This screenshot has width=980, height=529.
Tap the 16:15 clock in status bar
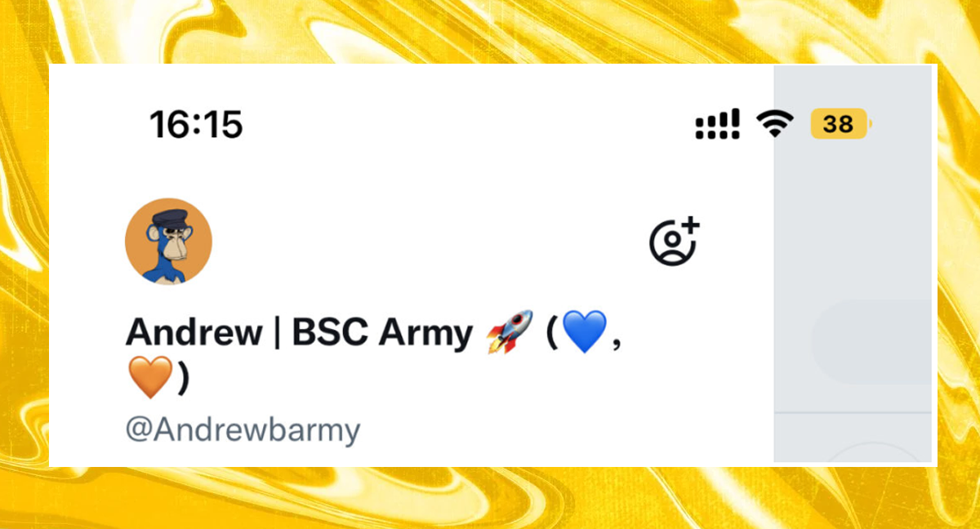(x=196, y=125)
